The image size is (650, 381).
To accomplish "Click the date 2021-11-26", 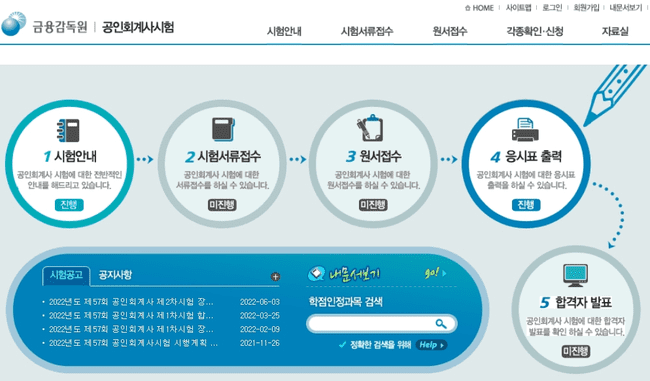I will pyautogui.click(x=260, y=343).
